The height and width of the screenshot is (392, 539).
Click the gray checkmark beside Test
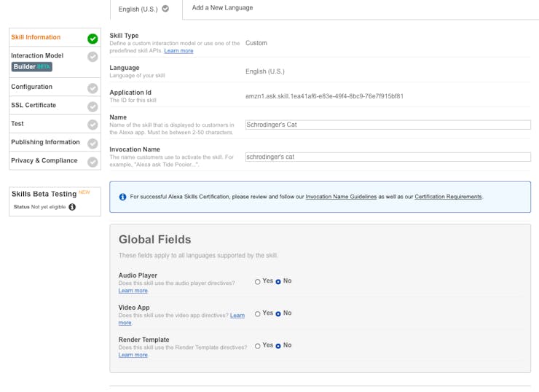(93, 125)
